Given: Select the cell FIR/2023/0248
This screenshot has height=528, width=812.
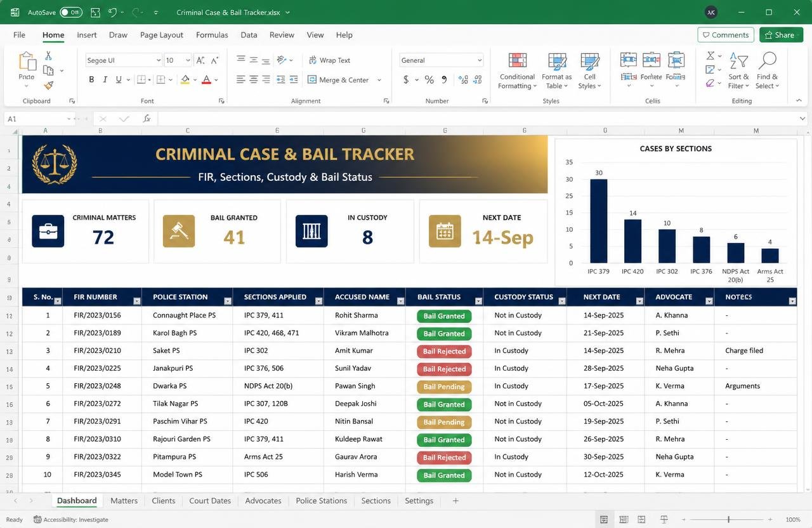Looking at the screenshot, I should click(102, 386).
